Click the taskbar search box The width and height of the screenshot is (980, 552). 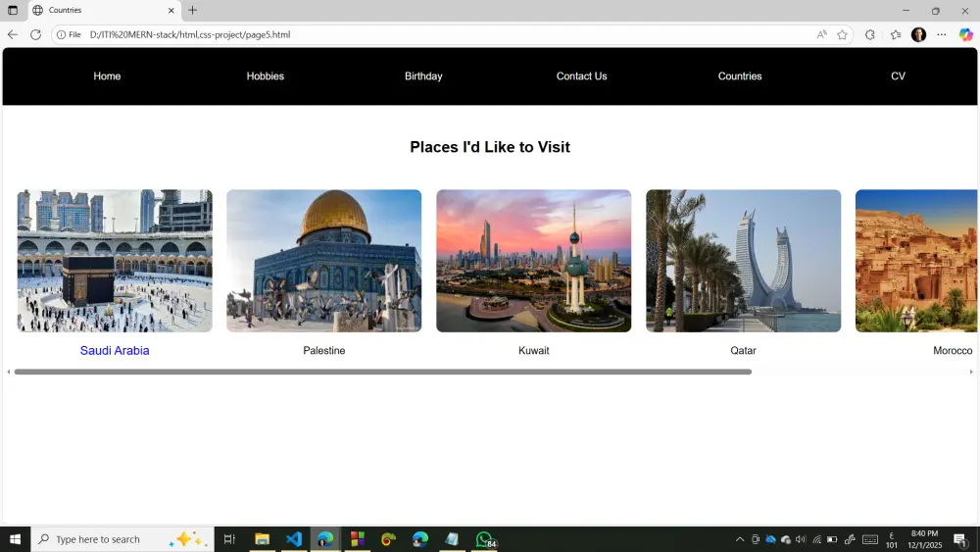(x=122, y=539)
